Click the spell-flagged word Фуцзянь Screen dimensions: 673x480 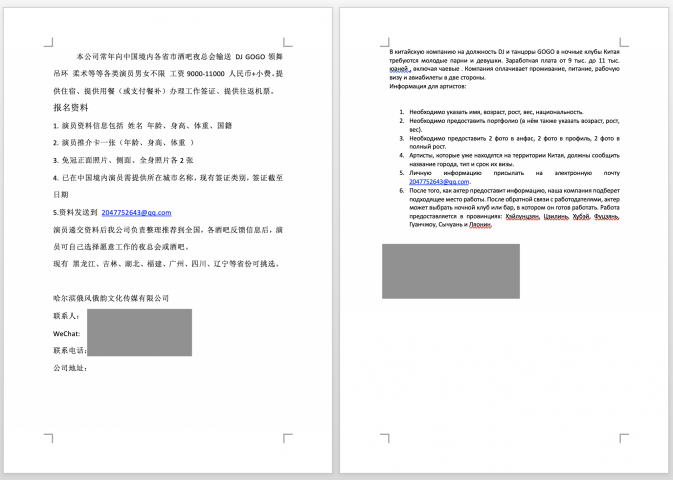606,216
